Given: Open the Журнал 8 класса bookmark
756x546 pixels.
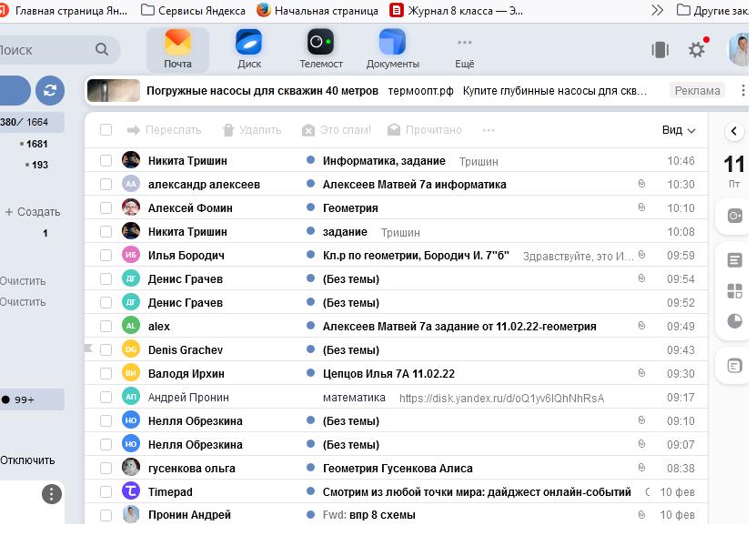Looking at the screenshot, I should click(x=456, y=11).
